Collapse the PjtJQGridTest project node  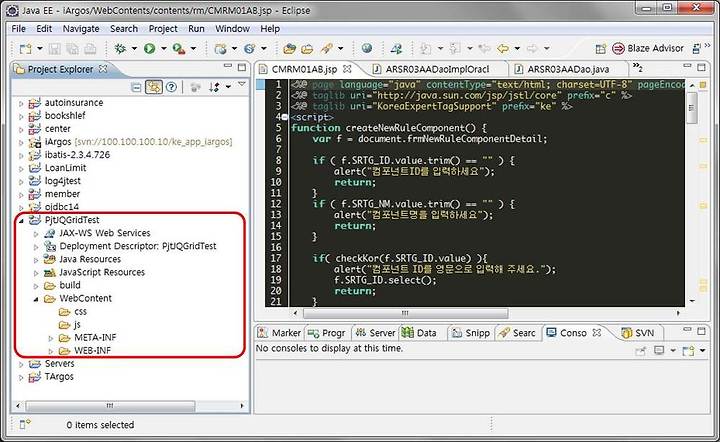click(21, 220)
